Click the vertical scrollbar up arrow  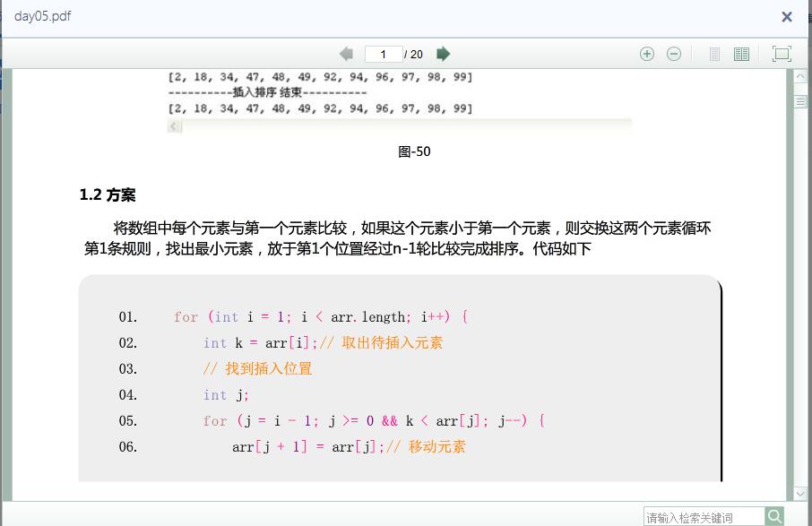click(x=800, y=77)
